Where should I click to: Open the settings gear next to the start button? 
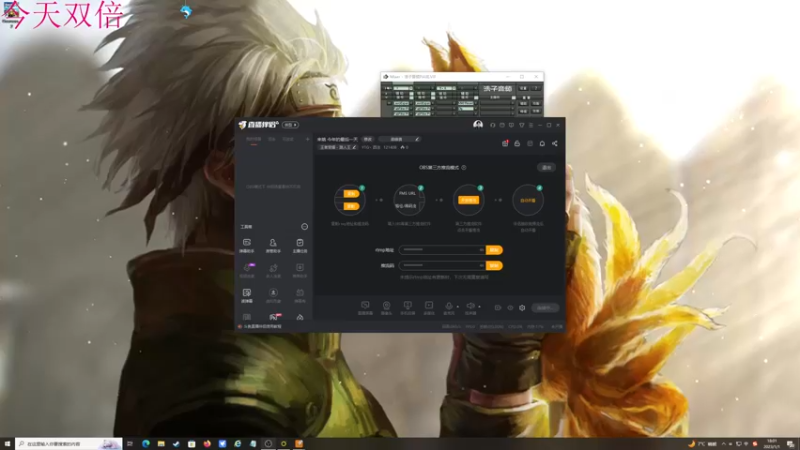pos(522,308)
